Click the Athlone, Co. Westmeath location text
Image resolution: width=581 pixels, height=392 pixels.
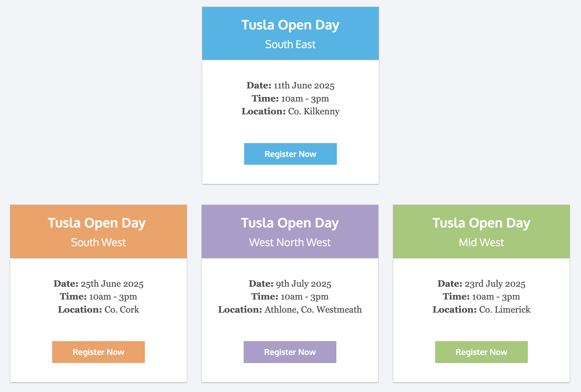(x=313, y=310)
